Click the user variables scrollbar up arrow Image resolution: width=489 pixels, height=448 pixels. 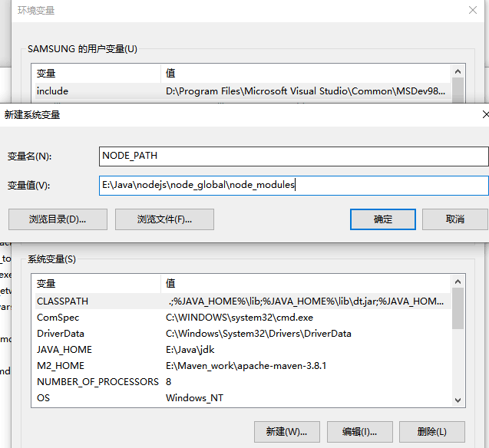(x=458, y=71)
